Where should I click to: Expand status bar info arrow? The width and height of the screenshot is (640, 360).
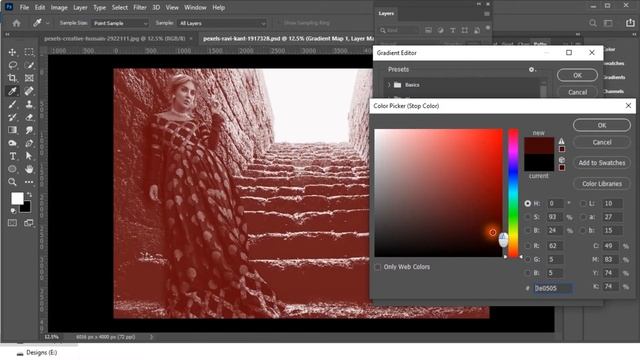(x=151, y=337)
